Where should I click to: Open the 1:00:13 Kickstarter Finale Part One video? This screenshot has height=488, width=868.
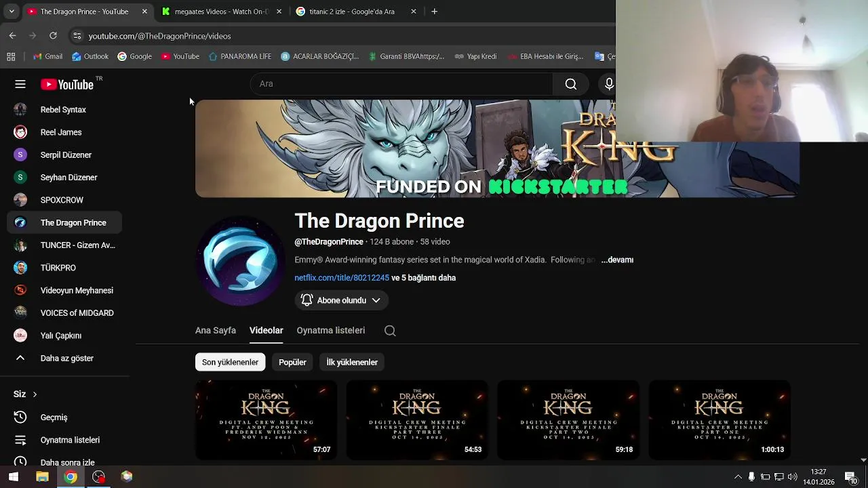(719, 420)
